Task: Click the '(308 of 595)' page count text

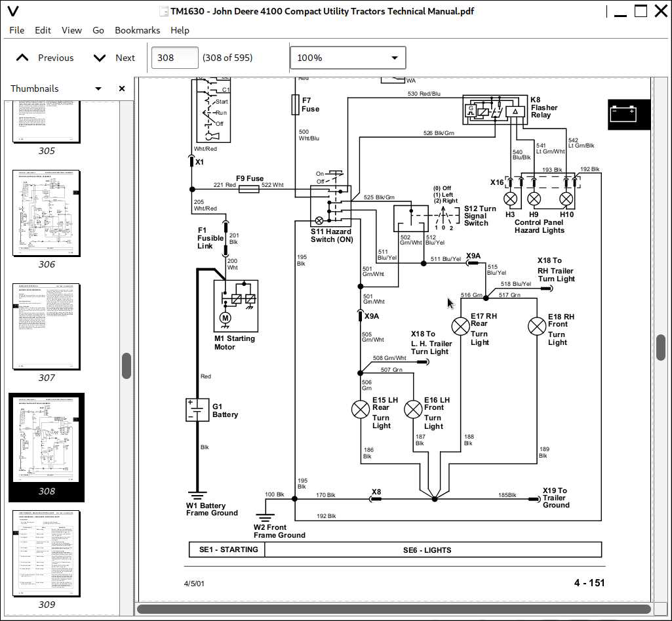Action: click(227, 58)
